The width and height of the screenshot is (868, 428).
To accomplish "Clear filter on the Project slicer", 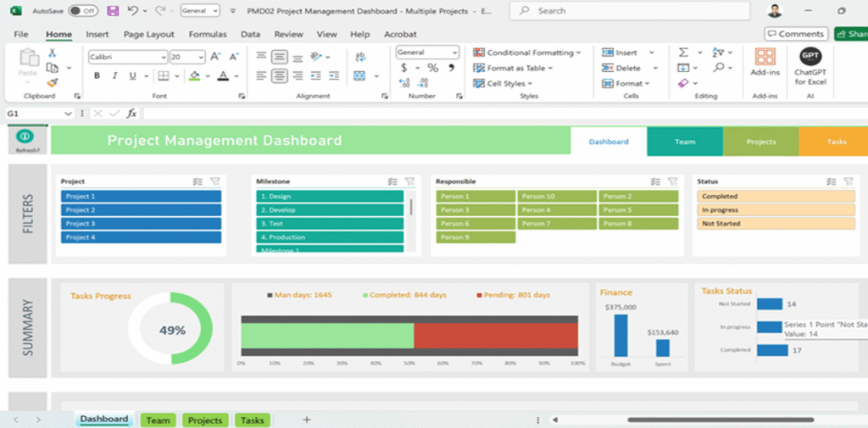I will (x=214, y=181).
